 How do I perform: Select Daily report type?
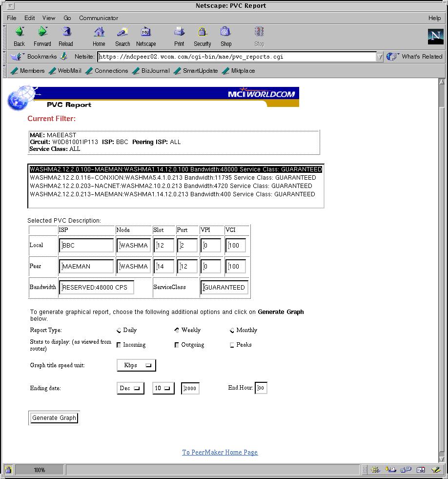click(x=119, y=330)
